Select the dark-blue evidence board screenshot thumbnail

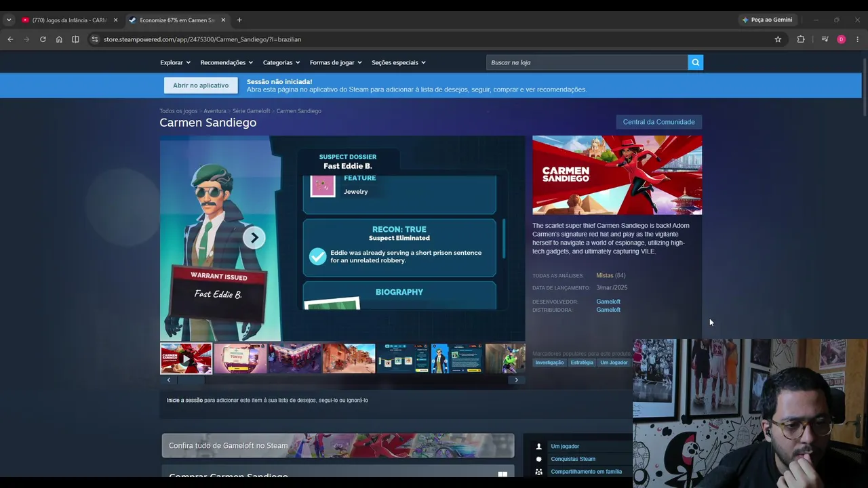pos(403,359)
